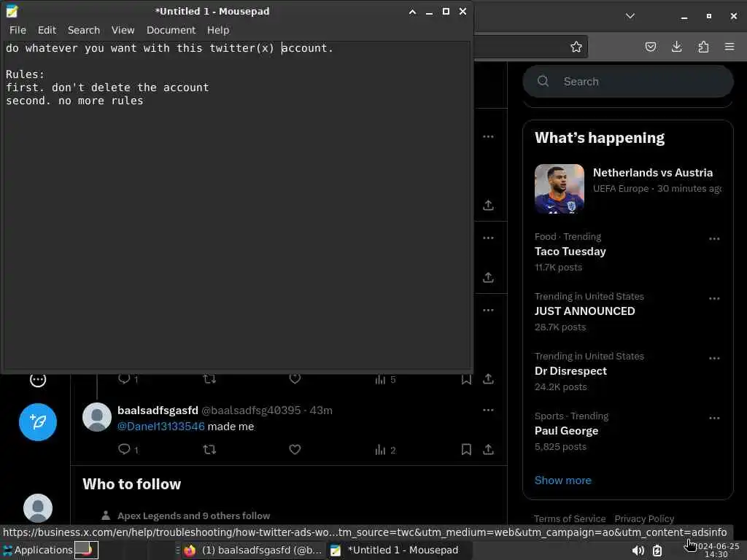Open more options for Dr Disrespect
Viewport: 747px width, 560px height.
click(714, 358)
